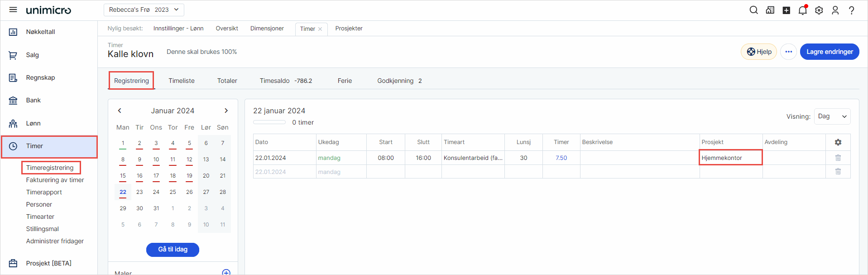Click the Lagre endringer button
This screenshot has width=868, height=275.
coord(829,52)
